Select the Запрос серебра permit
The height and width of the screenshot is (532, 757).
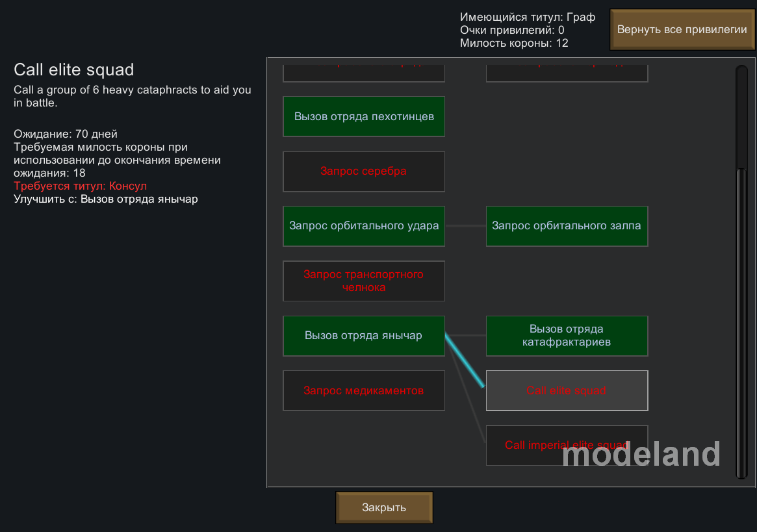(x=364, y=171)
